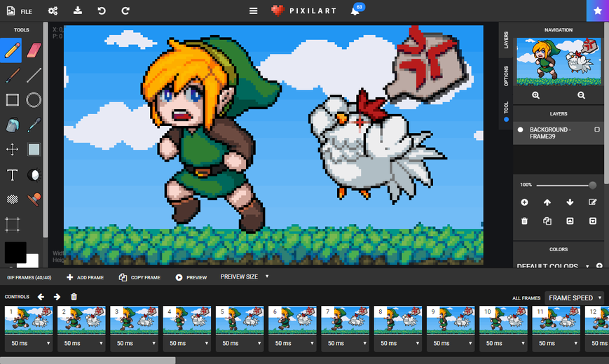Choose the Bucket fill tool
The image size is (609, 364).
tap(13, 125)
